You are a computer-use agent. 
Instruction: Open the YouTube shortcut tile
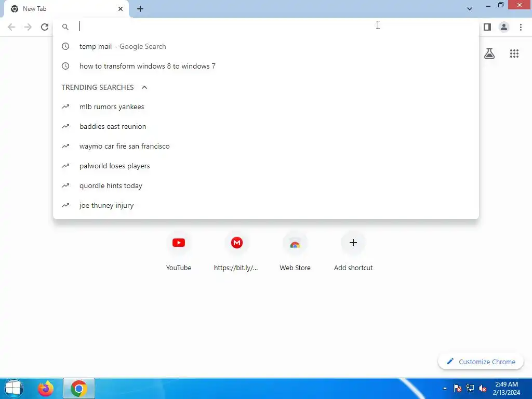[x=179, y=252]
